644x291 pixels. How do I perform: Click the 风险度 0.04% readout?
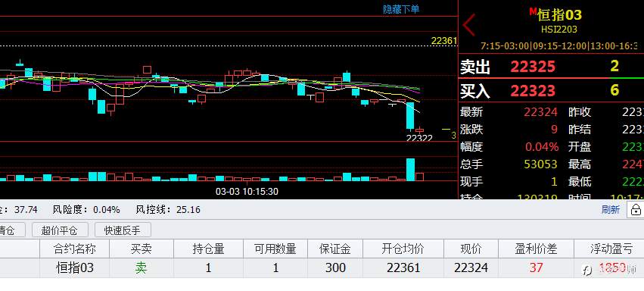point(86,210)
